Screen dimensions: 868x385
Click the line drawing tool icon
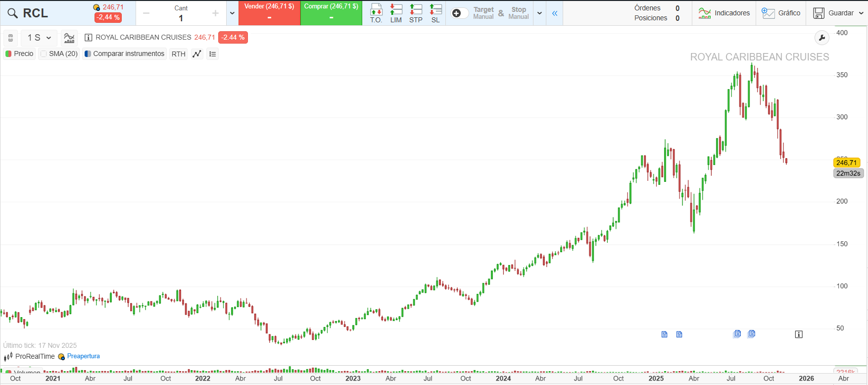pos(197,54)
